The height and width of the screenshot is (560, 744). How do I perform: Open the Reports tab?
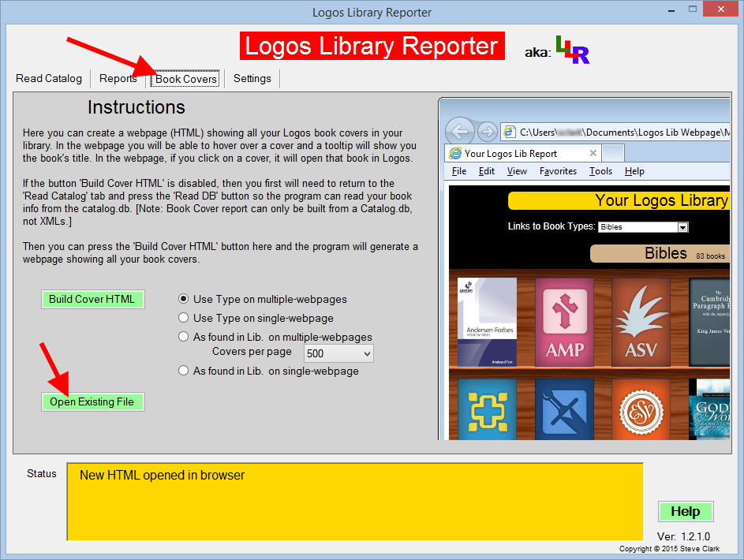(118, 78)
